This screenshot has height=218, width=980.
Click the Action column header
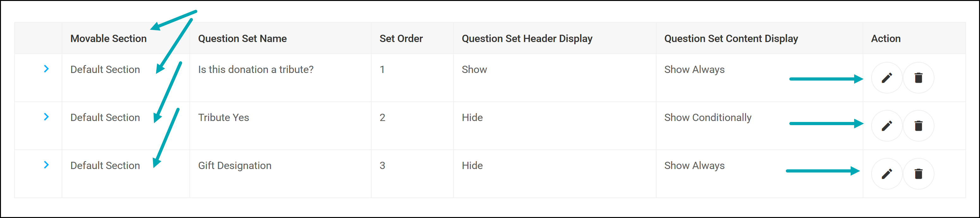(886, 38)
